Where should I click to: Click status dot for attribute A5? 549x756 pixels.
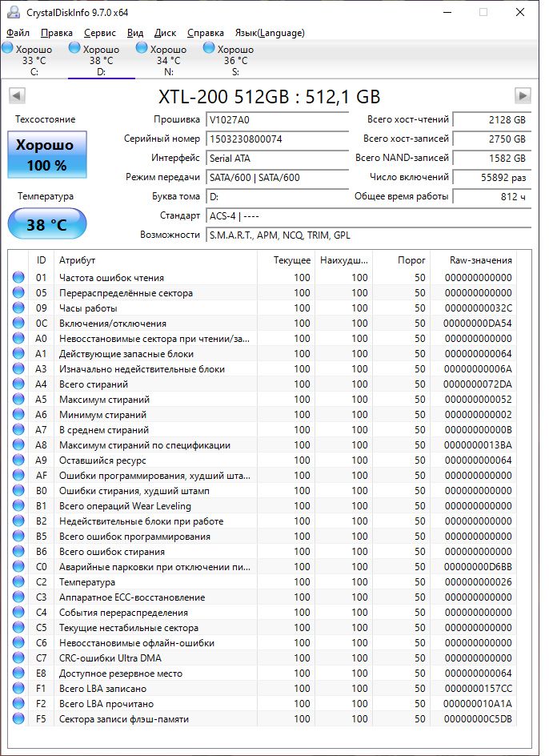[x=18, y=399]
